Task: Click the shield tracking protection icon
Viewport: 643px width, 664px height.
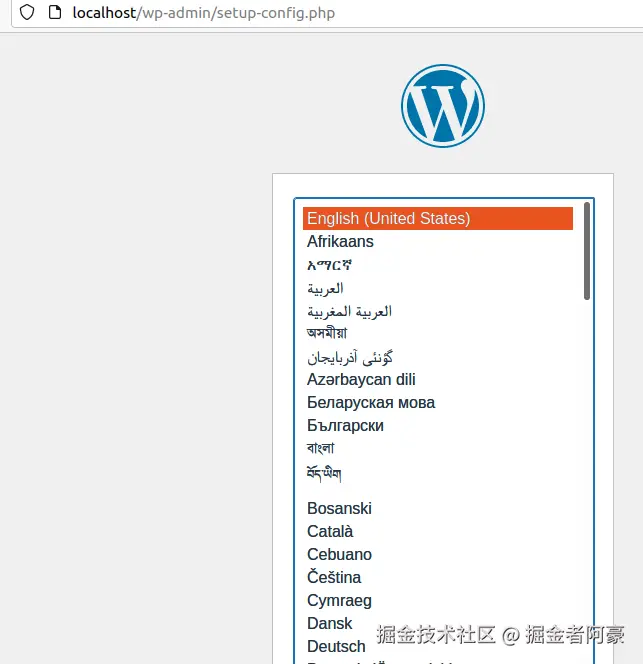Action: (x=27, y=12)
